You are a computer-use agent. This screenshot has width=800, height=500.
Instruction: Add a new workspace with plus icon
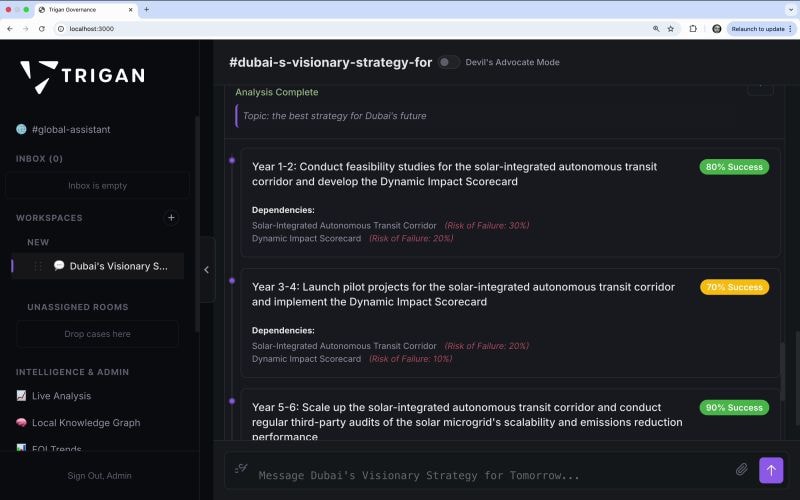171,218
